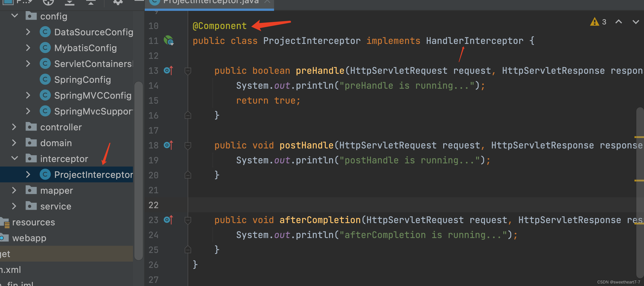This screenshot has height=286, width=644.
Task: Toggle fold marker at line 16 closing brace
Action: click(188, 115)
